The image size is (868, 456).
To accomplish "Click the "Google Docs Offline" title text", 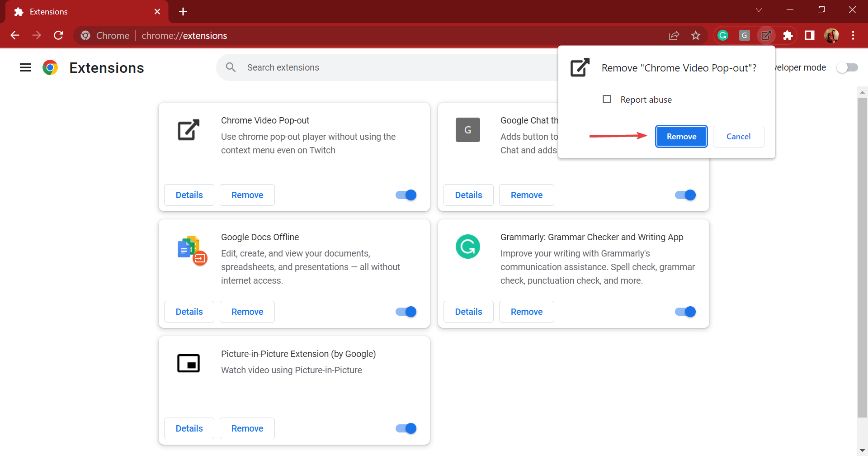I will point(260,237).
